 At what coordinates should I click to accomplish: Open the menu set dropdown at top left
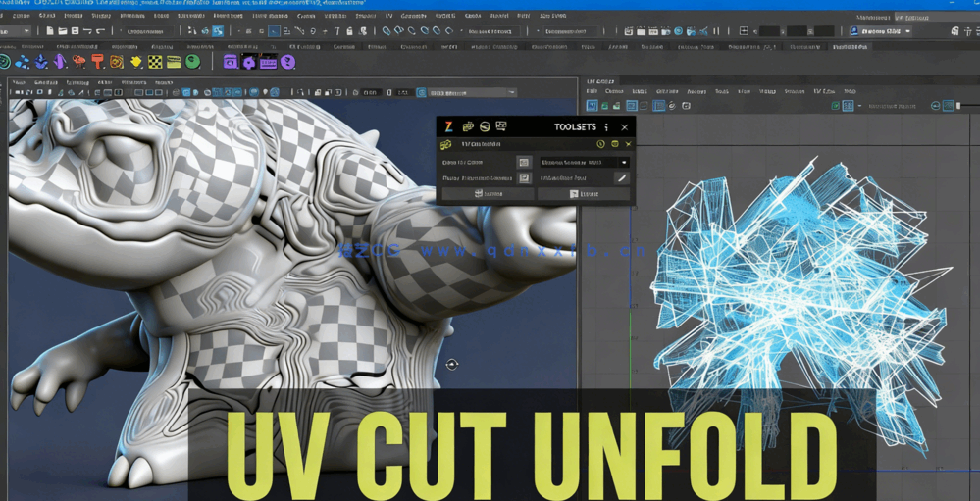[x=16, y=31]
